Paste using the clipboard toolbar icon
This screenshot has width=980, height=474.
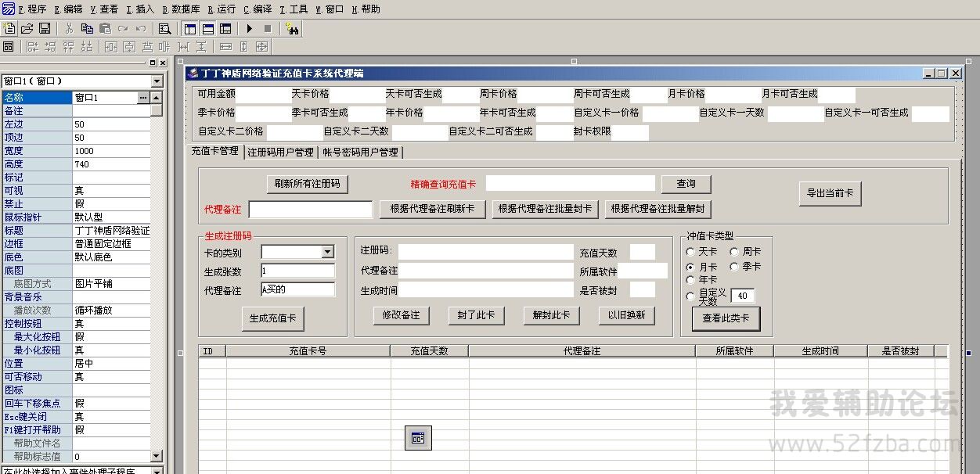click(105, 28)
